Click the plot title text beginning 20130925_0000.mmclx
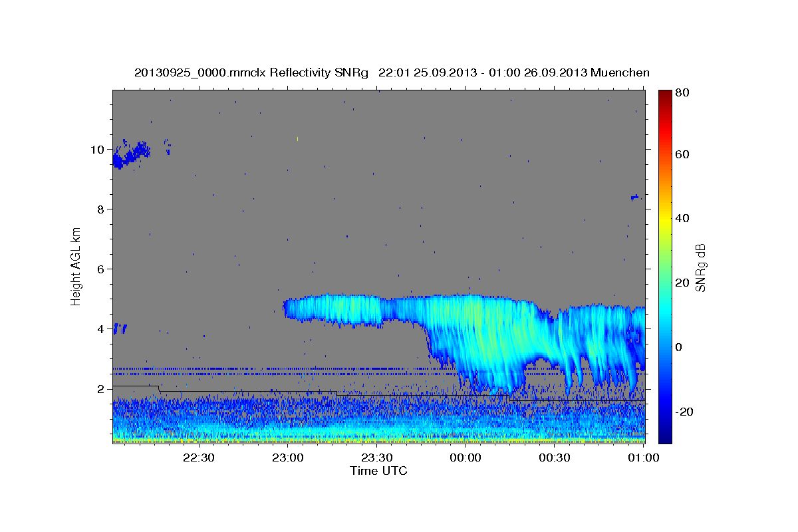This screenshot has width=798, height=532. coord(392,73)
